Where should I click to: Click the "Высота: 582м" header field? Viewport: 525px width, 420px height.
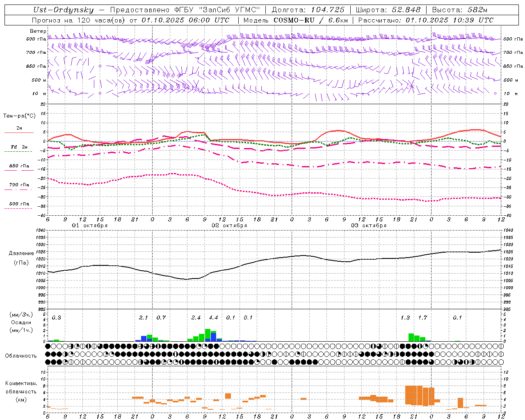click(459, 10)
